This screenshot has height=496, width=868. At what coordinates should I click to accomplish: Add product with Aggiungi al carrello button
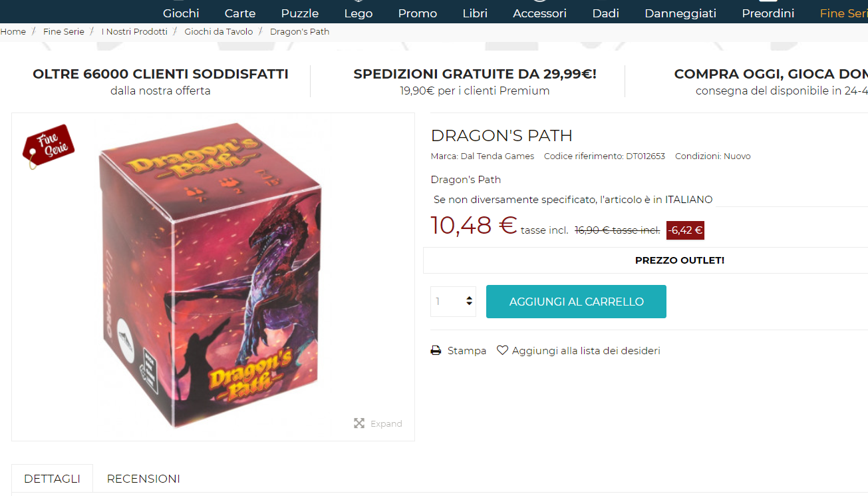[x=576, y=302]
